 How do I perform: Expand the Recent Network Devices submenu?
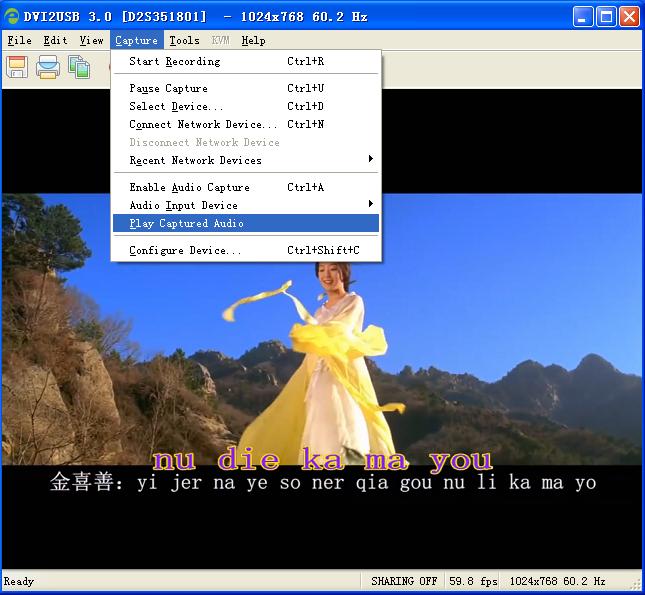(195, 161)
